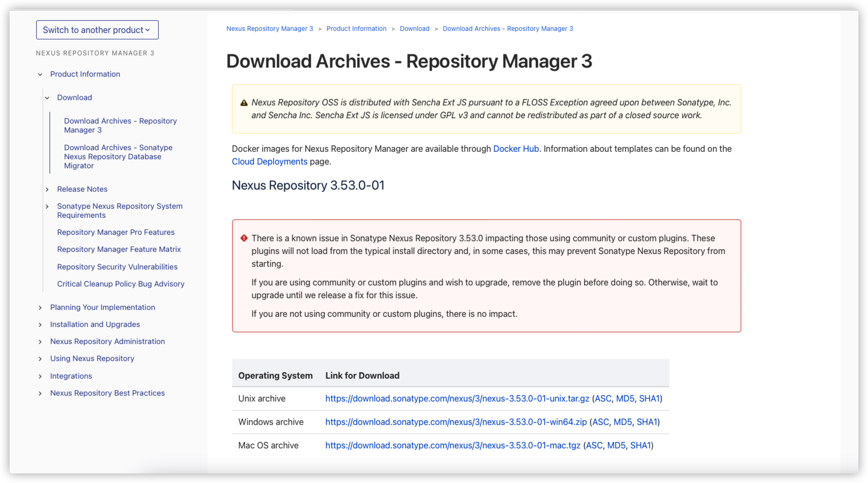868x483 pixels.
Task: Open Download Archives - Sonatype Nexus Repository Database Migrator
Action: click(x=118, y=156)
